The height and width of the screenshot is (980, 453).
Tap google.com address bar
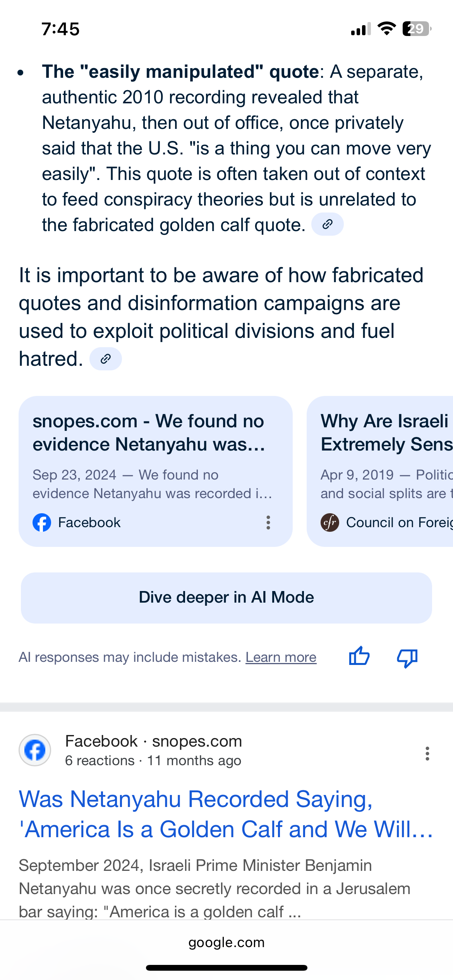point(226,942)
